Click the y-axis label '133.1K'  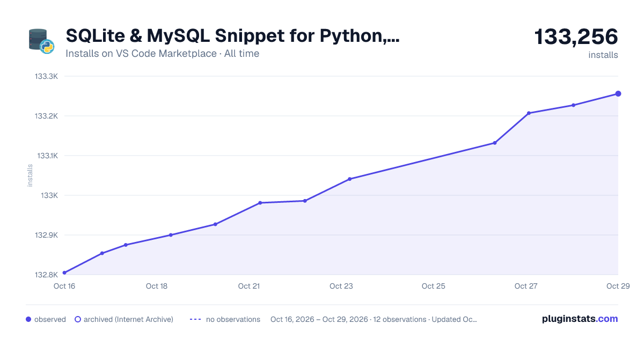click(47, 156)
